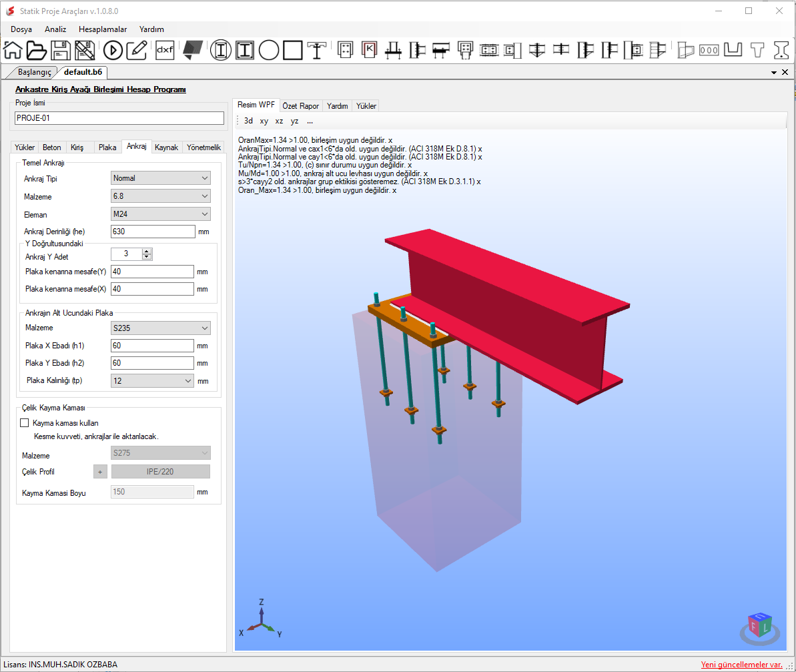Open the Dosya menu
The width and height of the screenshot is (796, 672).
tap(21, 29)
